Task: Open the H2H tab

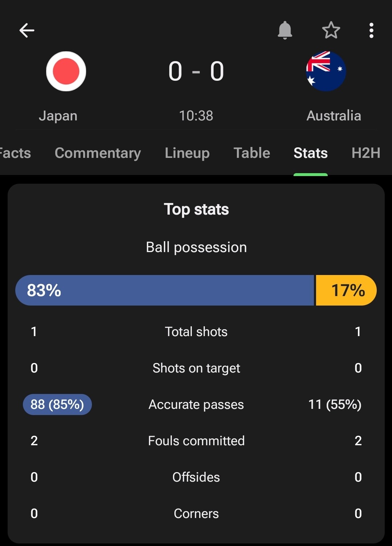Action: pyautogui.click(x=366, y=153)
